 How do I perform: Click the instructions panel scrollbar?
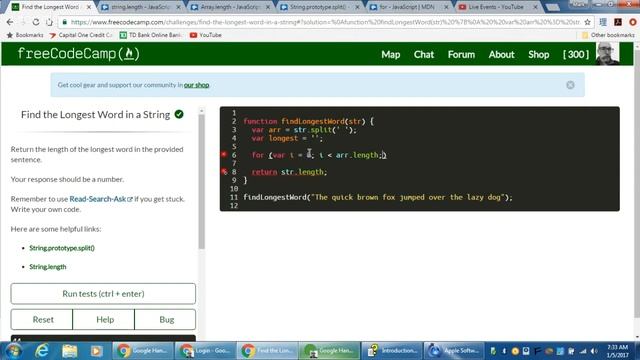201,182
